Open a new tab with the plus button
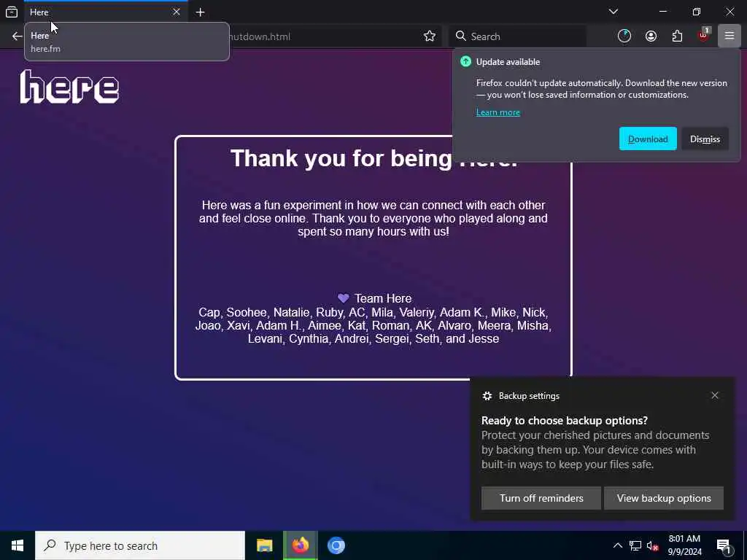Viewport: 747px width, 560px height. (200, 12)
